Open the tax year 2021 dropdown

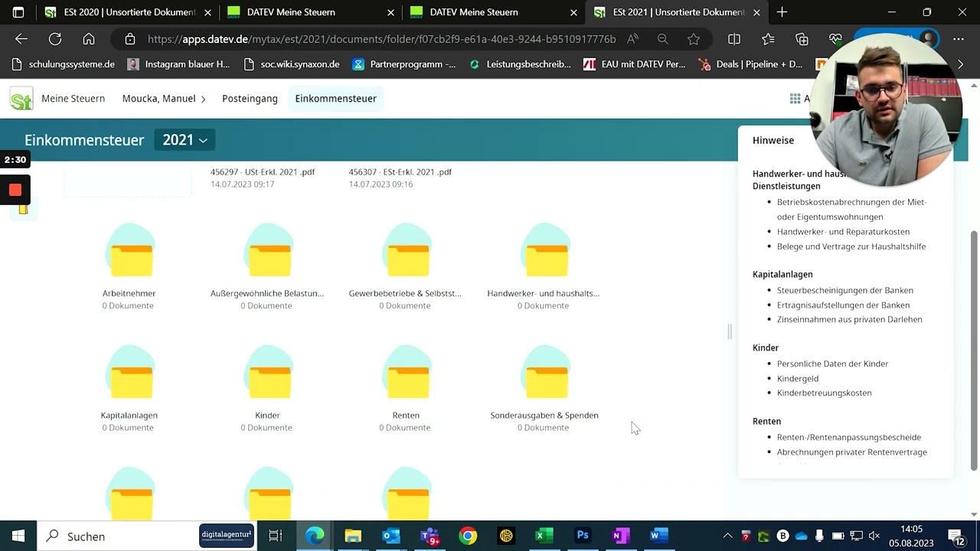185,140
